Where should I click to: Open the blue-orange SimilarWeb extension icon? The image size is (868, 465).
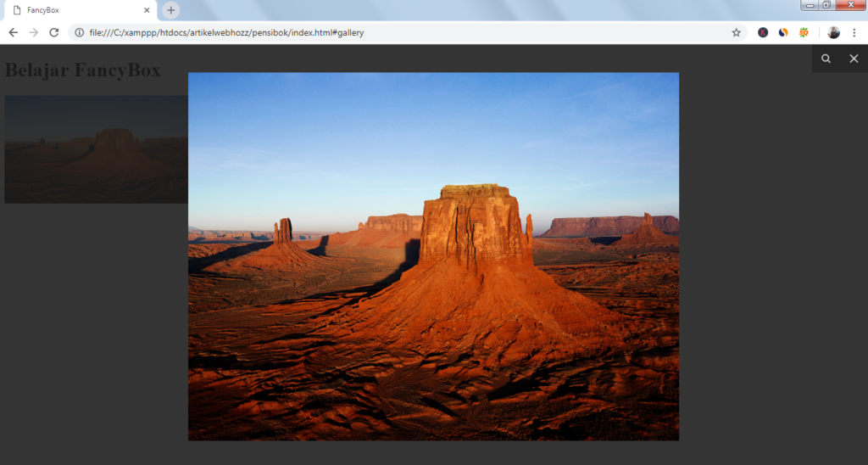click(x=783, y=32)
